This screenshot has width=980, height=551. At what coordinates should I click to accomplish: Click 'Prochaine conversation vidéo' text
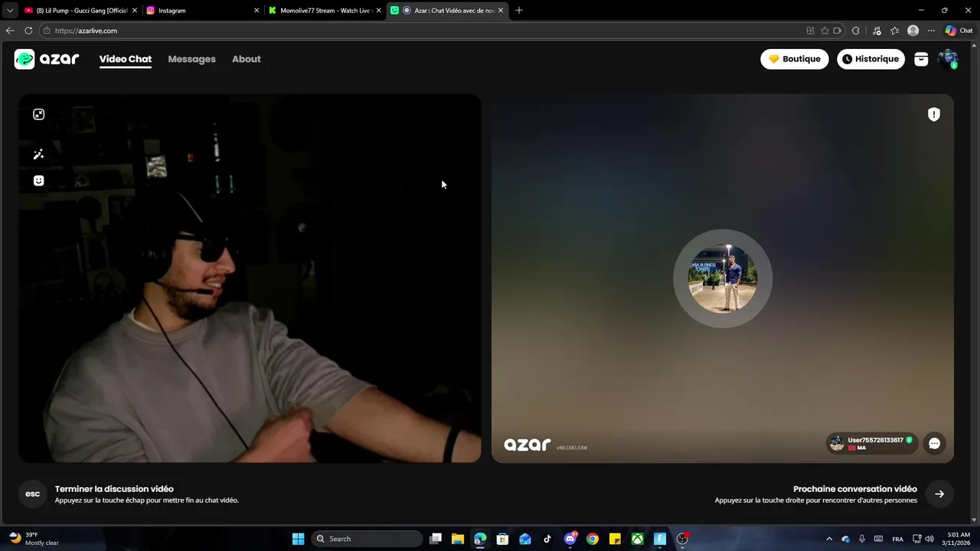(x=855, y=489)
